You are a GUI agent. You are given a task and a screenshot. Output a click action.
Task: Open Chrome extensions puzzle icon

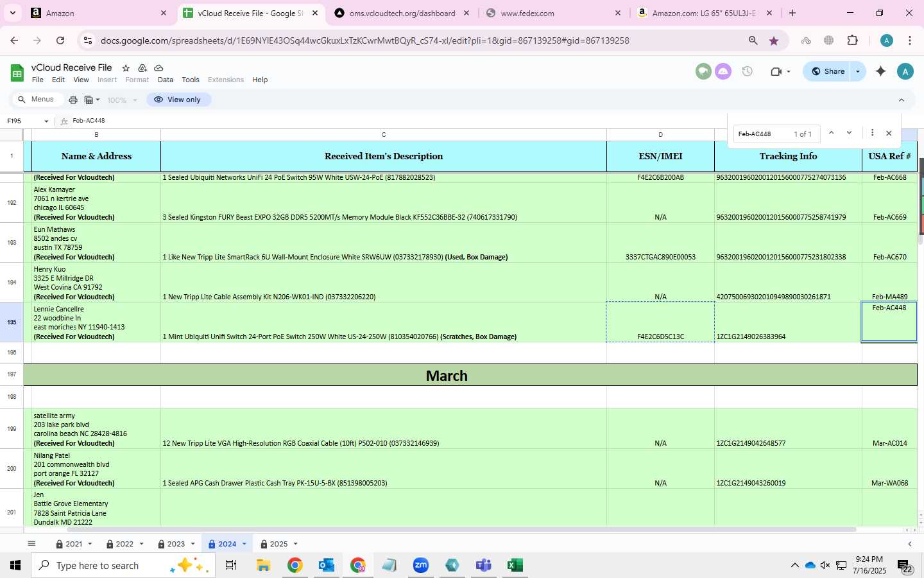[x=852, y=40]
